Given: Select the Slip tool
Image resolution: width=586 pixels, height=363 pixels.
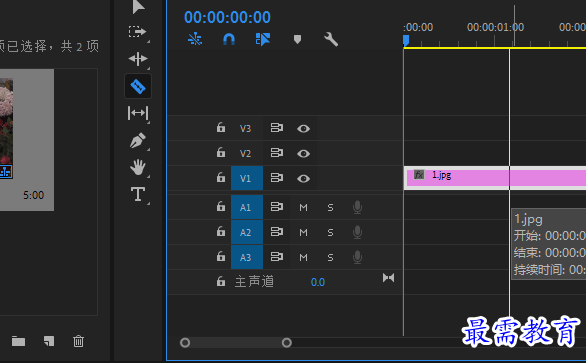Looking at the screenshot, I should coord(138,113).
